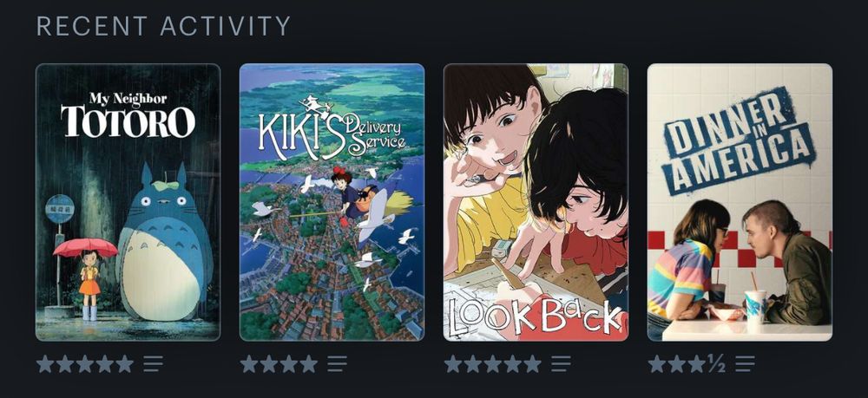Open the Dinner in America poster
The width and height of the screenshot is (868, 398).
(740, 202)
